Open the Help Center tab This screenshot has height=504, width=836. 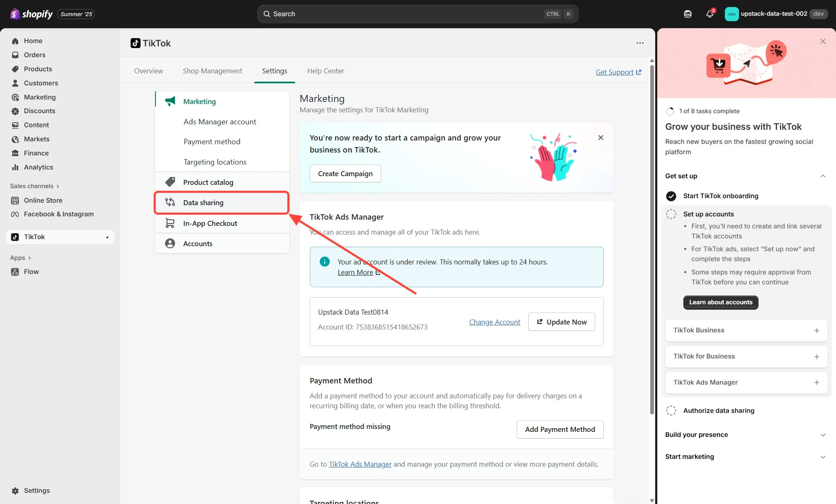point(326,71)
